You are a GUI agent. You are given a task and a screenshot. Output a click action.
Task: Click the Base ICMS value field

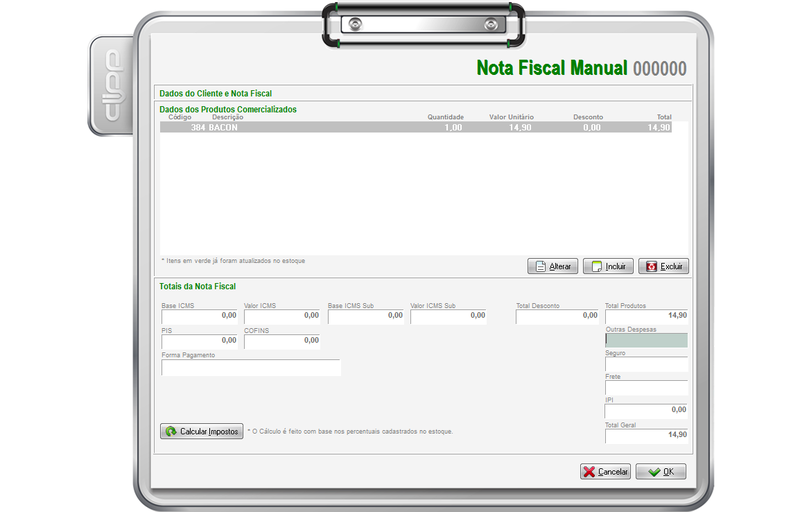click(199, 316)
